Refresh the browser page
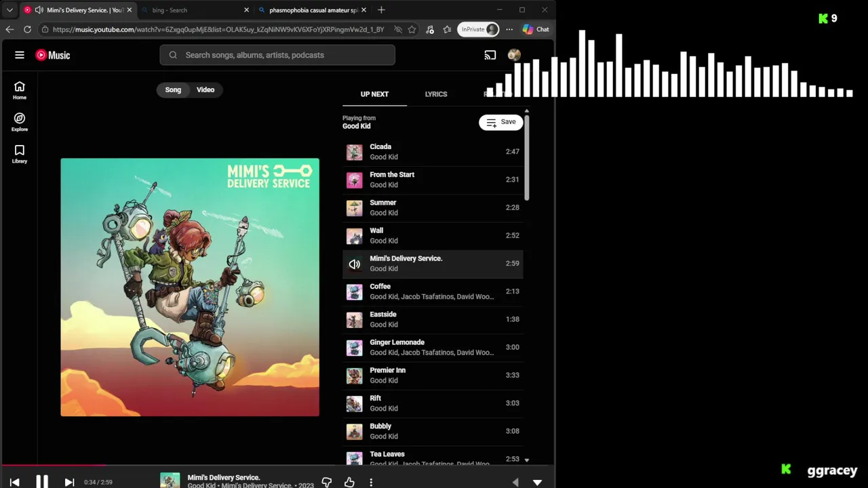Image resolution: width=868 pixels, height=488 pixels. pos(27,29)
